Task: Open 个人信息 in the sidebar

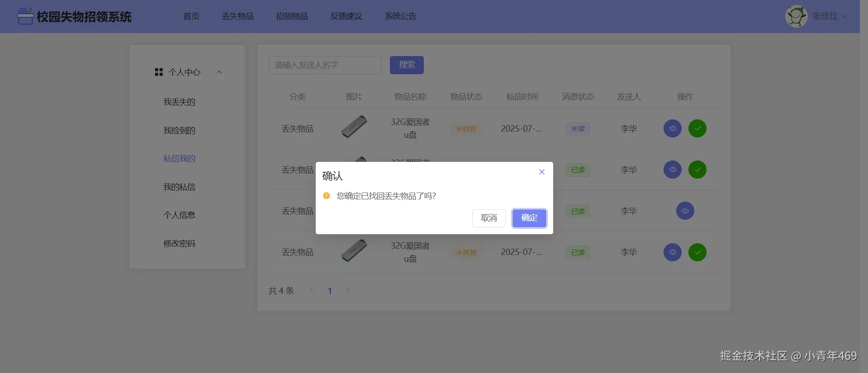Action: [179, 215]
